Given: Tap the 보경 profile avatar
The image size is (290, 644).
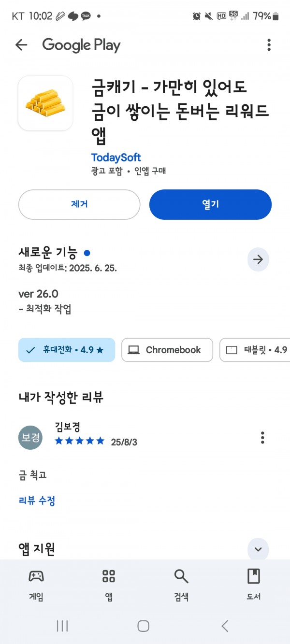Looking at the screenshot, I should [30, 438].
